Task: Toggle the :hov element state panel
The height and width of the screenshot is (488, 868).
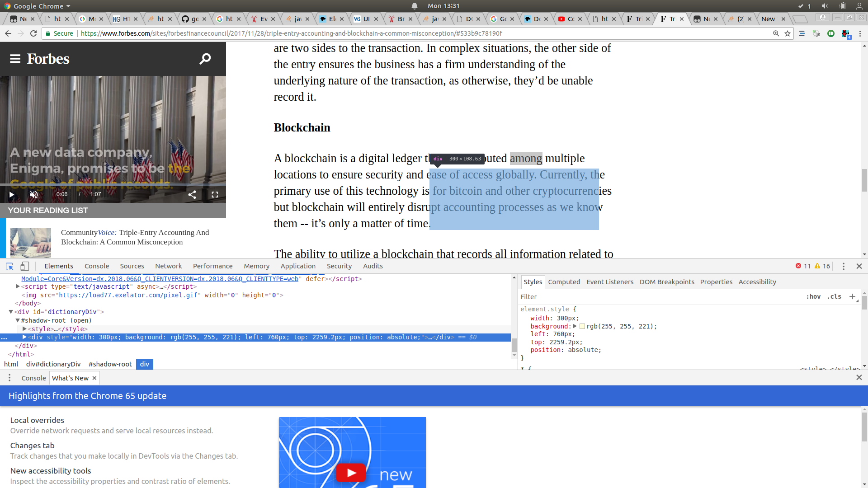Action: tap(813, 297)
